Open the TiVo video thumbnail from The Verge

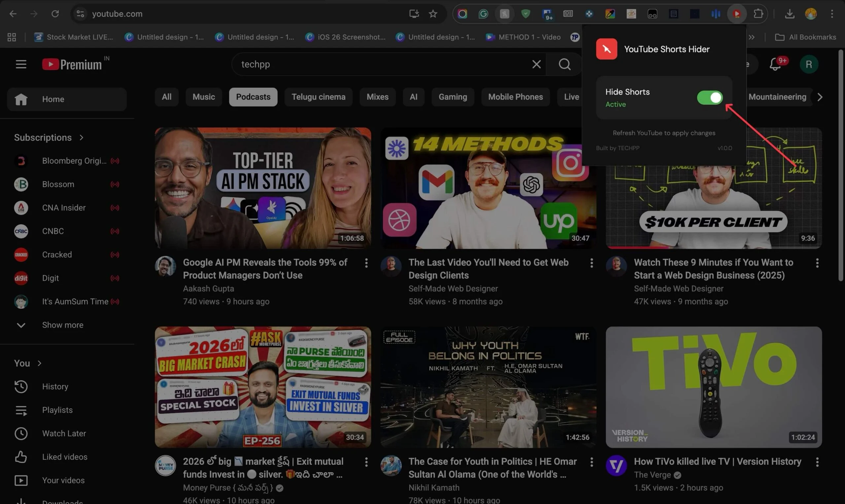(x=714, y=387)
